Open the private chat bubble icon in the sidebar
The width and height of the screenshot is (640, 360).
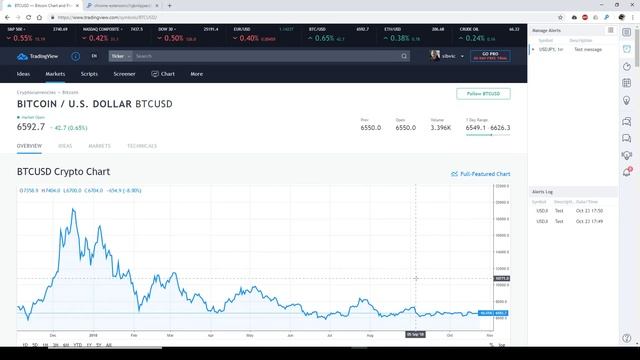tap(627, 138)
